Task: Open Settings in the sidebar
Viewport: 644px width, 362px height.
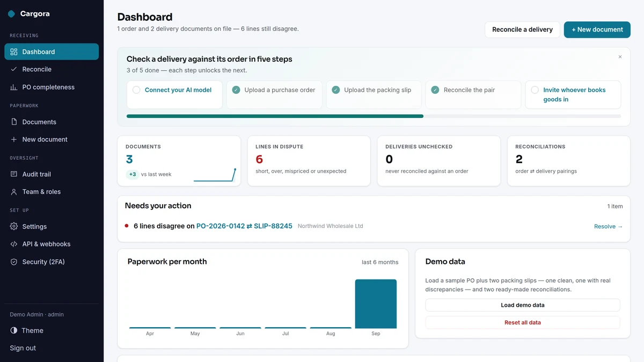Action: click(x=52, y=226)
